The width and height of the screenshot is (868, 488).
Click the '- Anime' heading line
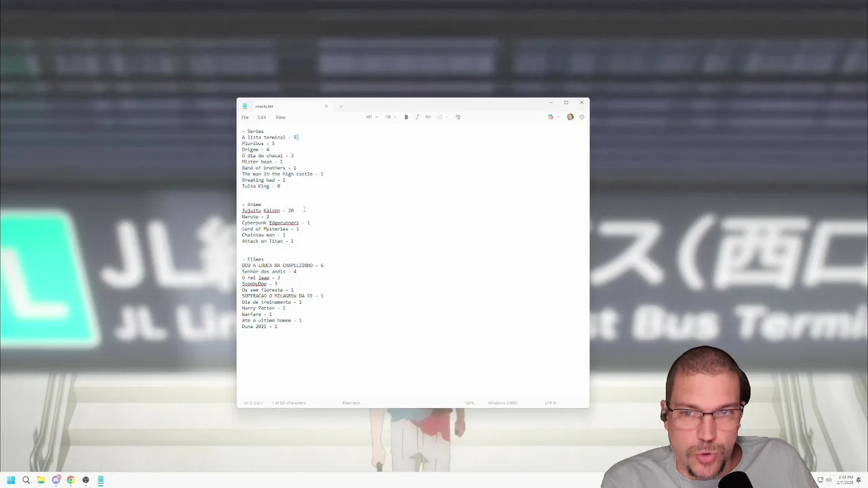coord(252,205)
